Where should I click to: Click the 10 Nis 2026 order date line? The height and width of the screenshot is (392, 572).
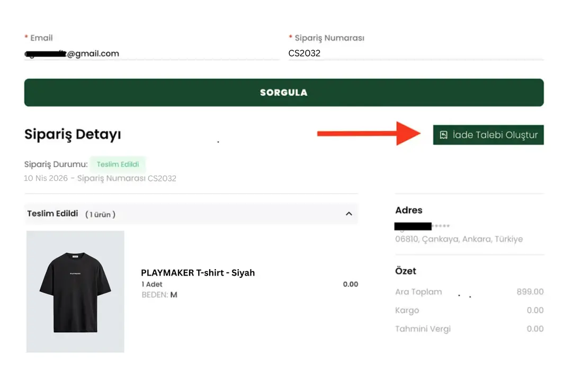click(x=100, y=178)
